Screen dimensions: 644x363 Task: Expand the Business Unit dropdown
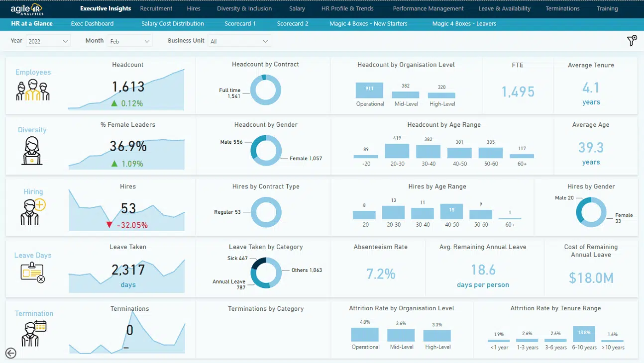point(239,41)
